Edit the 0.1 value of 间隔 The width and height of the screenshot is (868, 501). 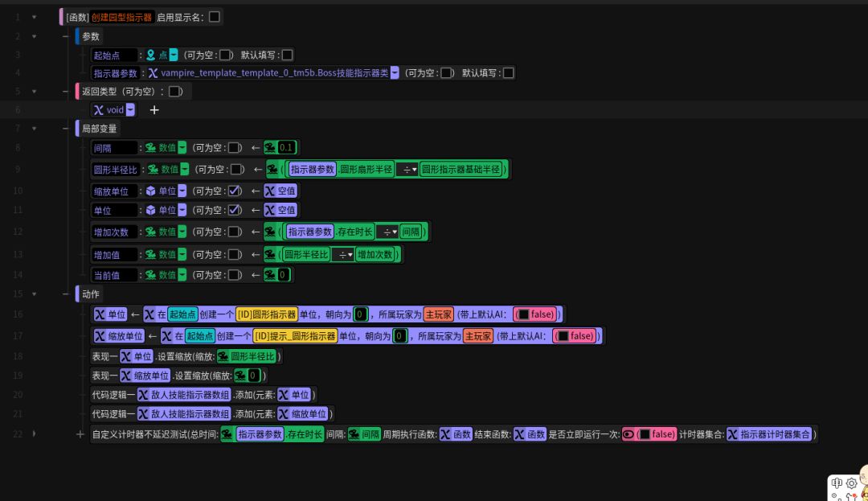click(x=285, y=147)
